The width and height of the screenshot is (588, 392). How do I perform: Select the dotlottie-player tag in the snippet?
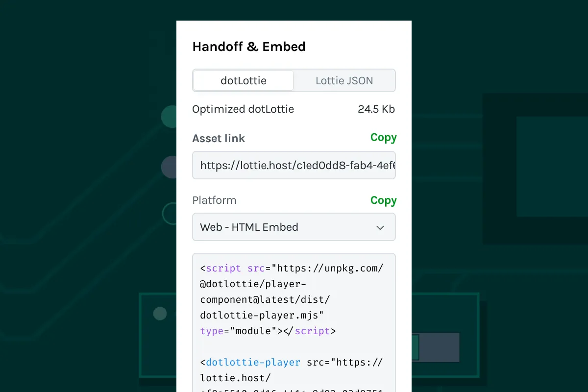coord(252,362)
